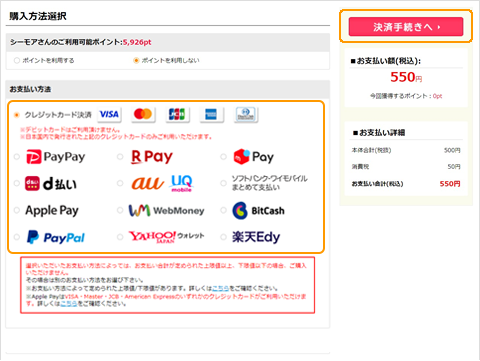This screenshot has width=480, height=361.
Task: Click the 消費税 50円 row
Action: coord(406,166)
